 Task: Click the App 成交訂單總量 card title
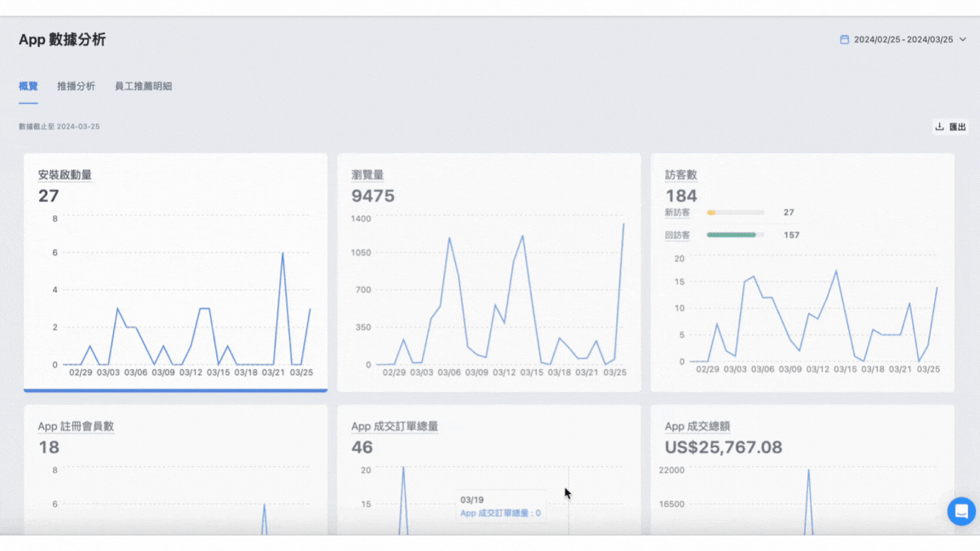pos(395,426)
